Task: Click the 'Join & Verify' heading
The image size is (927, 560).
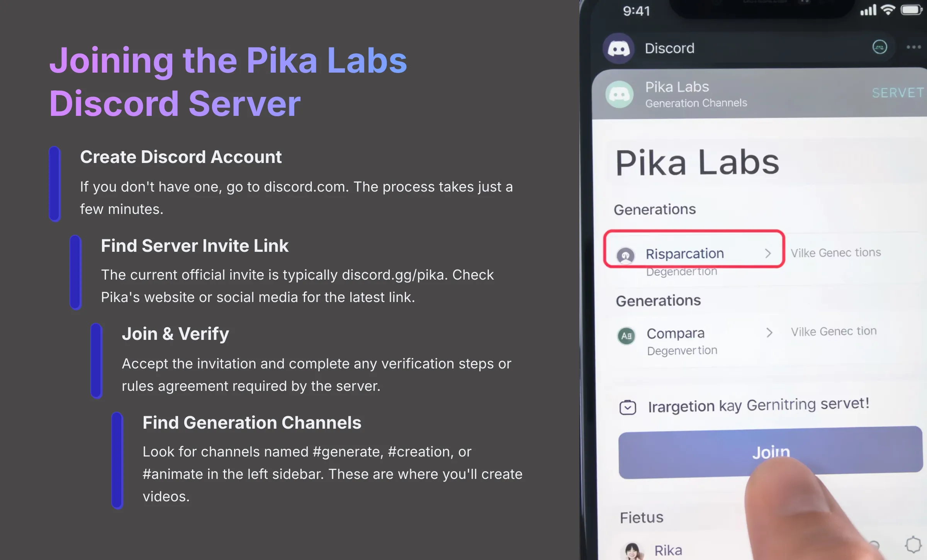Action: point(175,334)
